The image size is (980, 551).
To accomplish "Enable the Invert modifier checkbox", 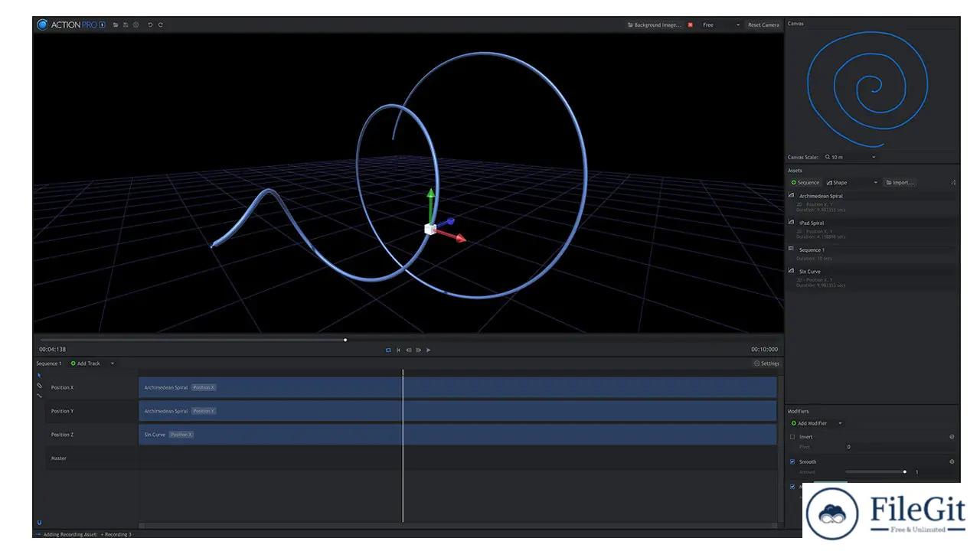I will tap(792, 437).
